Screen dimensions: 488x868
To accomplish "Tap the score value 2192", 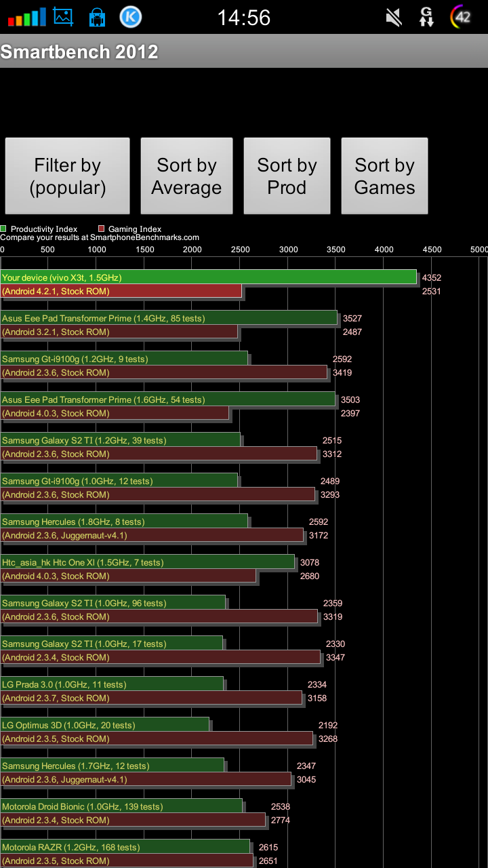I will point(328,726).
